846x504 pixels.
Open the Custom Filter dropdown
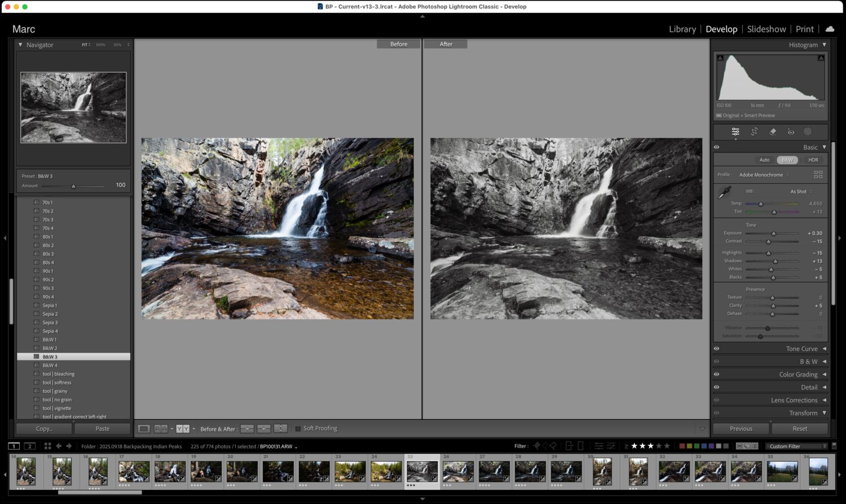click(797, 446)
